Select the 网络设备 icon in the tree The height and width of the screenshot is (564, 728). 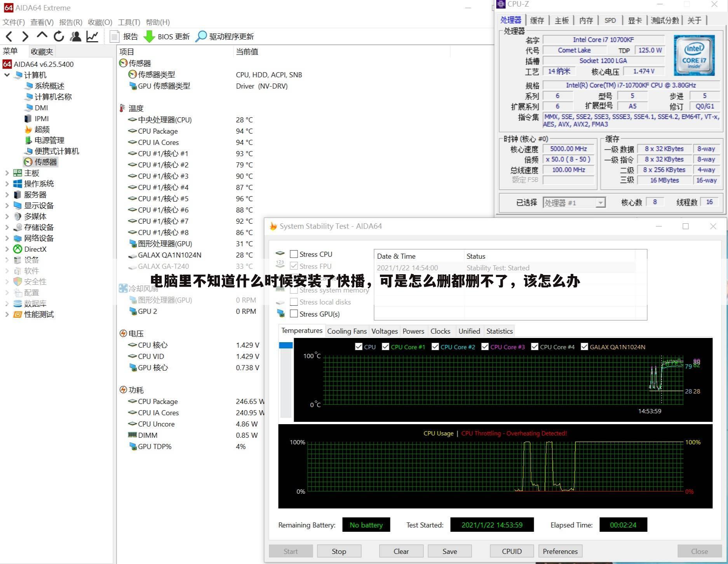point(17,238)
